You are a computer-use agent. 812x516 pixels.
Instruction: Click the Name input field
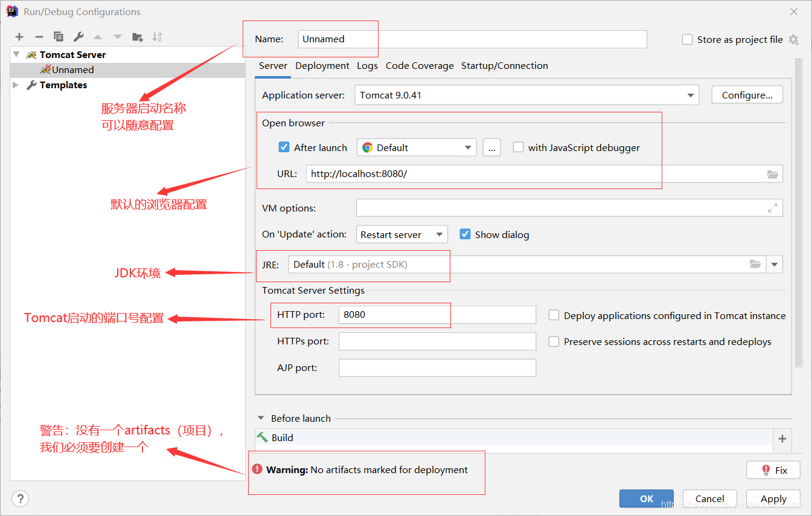[x=473, y=39]
